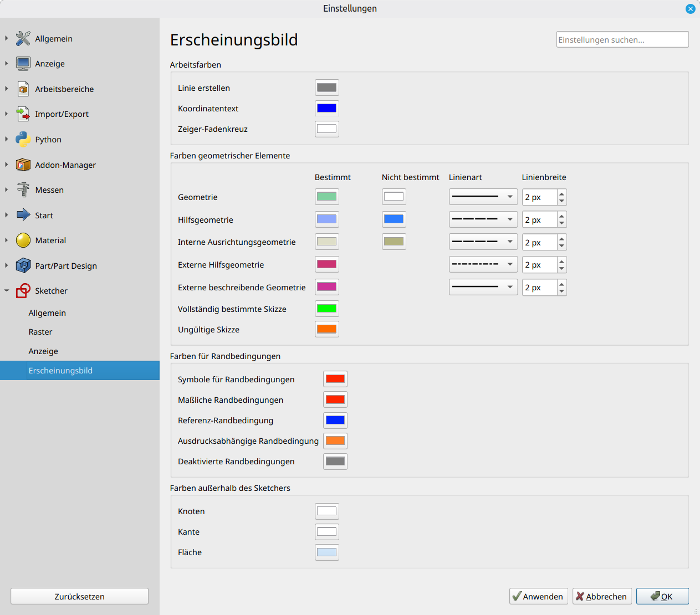This screenshot has height=615, width=700.
Task: Confirm settings with the OK button
Action: pyautogui.click(x=662, y=596)
